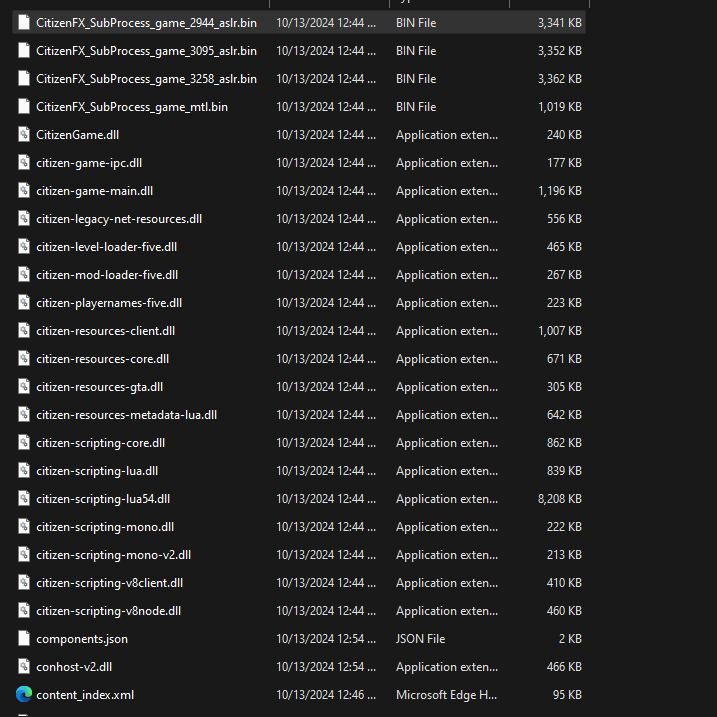Click the file icon of CitizenFX_SubProcess_game_3095_aslr.bin
717x717 pixels.
pyautogui.click(x=24, y=50)
